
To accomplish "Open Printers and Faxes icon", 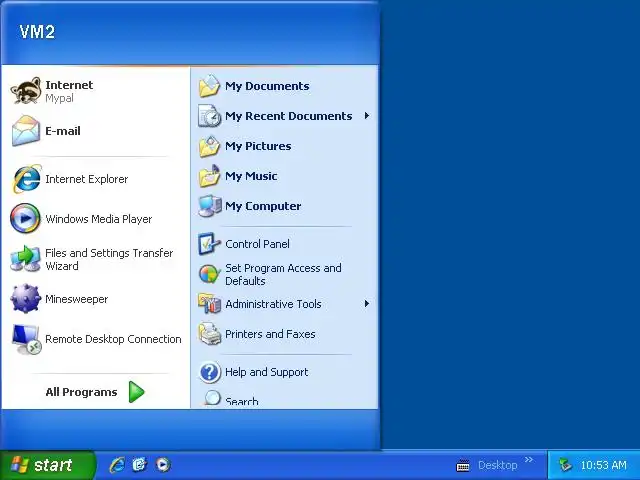I will click(209, 334).
